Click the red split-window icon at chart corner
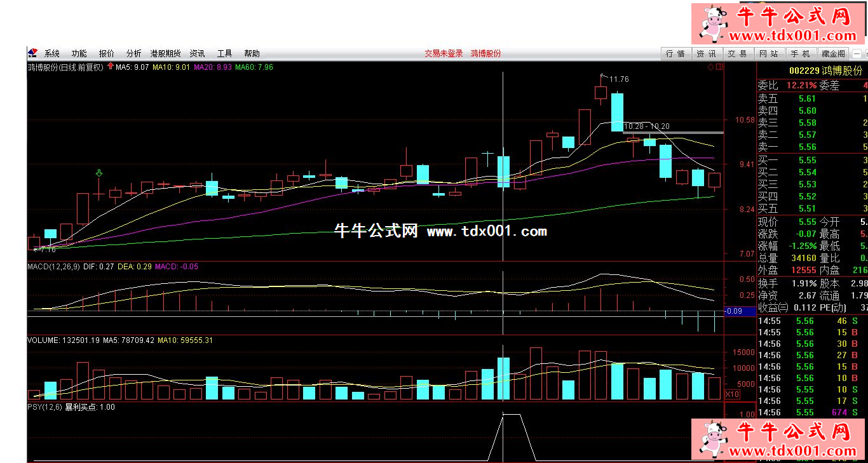The image size is (868, 463). [x=719, y=67]
